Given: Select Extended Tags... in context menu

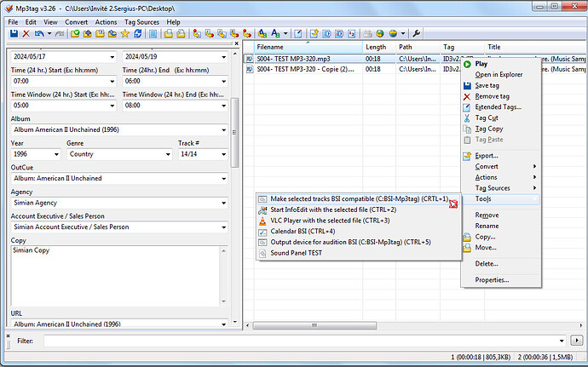Looking at the screenshot, I should point(500,107).
